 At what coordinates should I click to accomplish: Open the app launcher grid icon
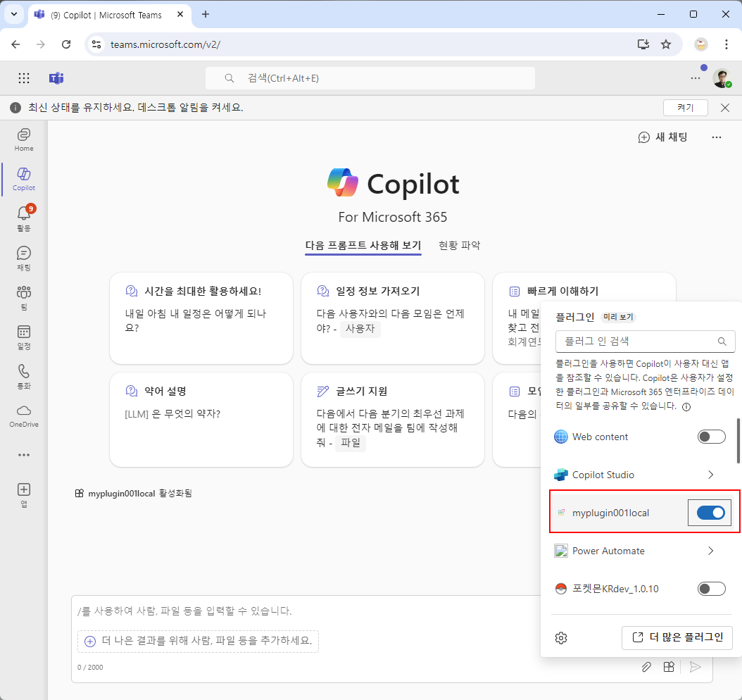pyautogui.click(x=24, y=78)
